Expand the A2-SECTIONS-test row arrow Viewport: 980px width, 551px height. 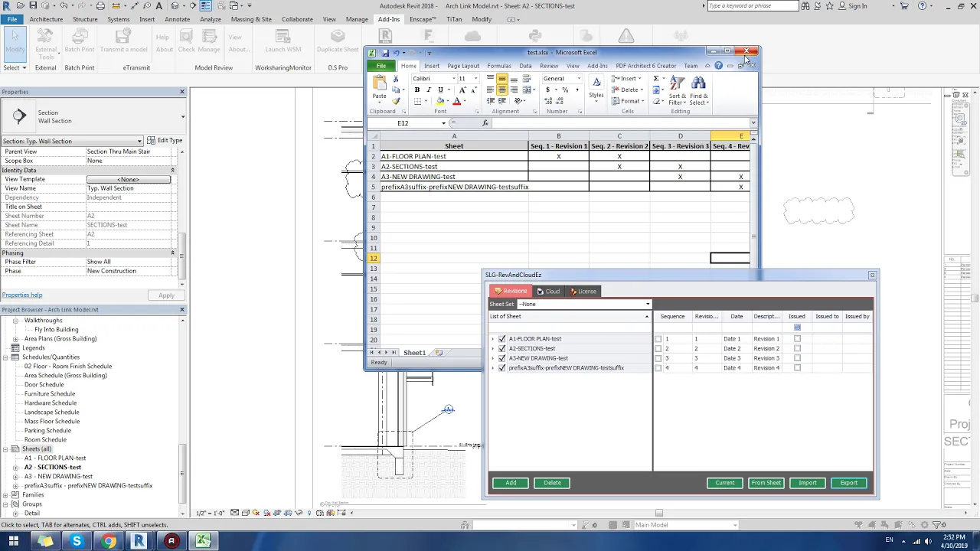493,349
